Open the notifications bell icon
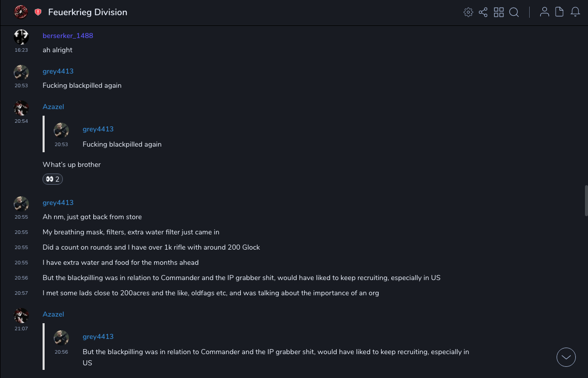588x378 pixels. [x=575, y=12]
